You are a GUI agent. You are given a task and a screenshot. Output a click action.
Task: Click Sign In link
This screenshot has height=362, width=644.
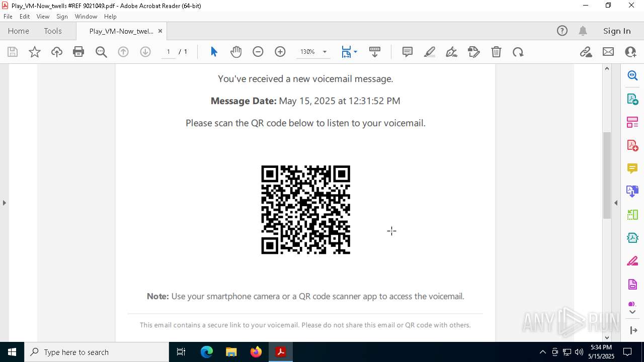point(617,31)
